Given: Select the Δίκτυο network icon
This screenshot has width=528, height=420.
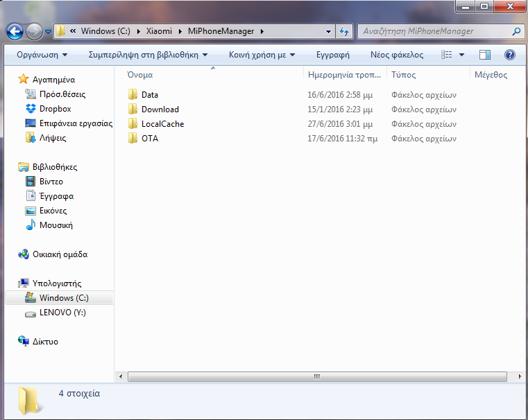Looking at the screenshot, I should [24, 341].
